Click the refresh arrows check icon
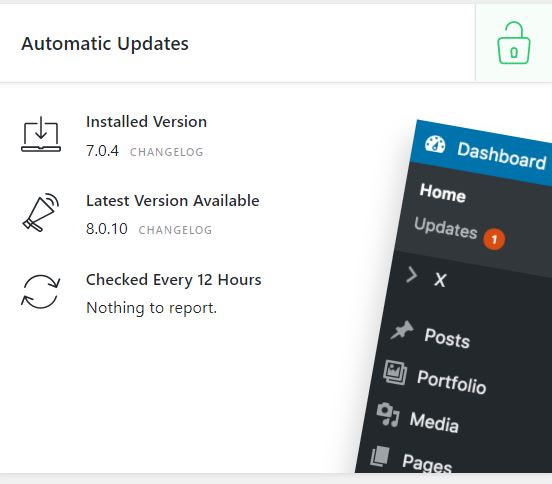 click(x=40, y=291)
